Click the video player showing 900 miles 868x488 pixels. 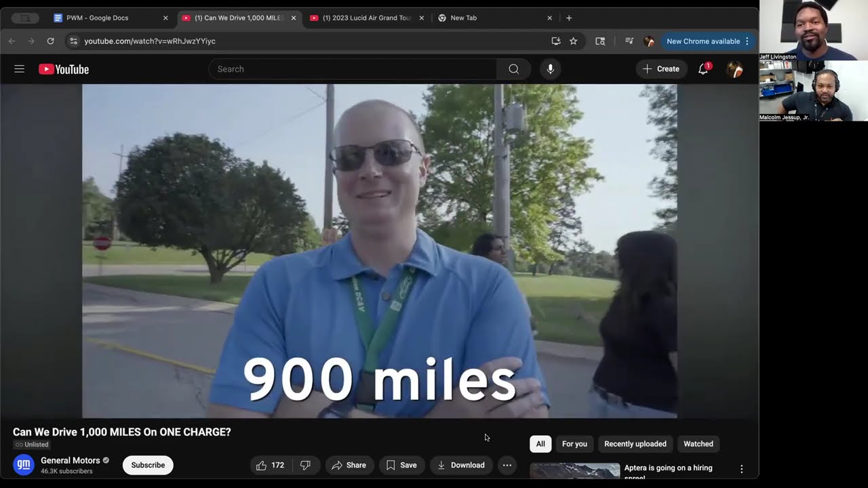pyautogui.click(x=380, y=251)
